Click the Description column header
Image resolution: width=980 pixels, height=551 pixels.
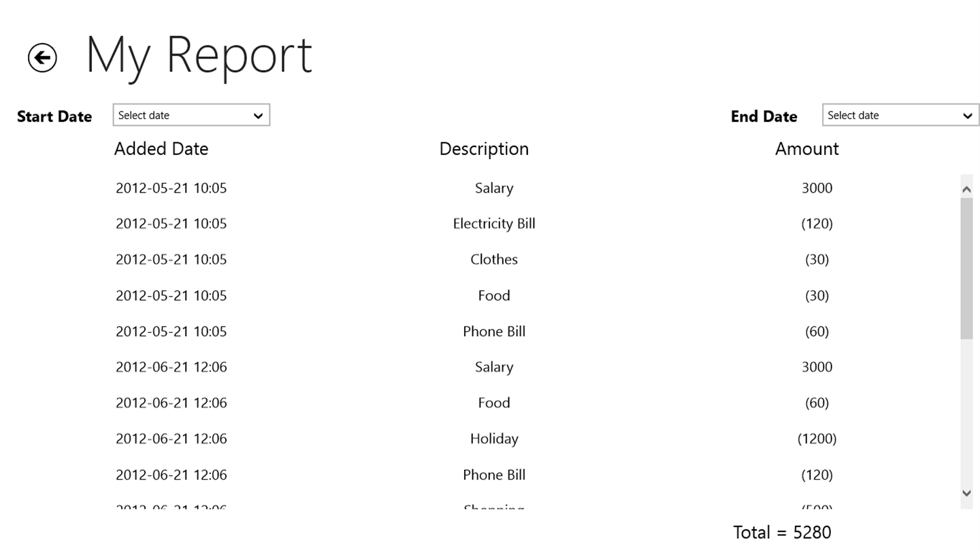(484, 149)
